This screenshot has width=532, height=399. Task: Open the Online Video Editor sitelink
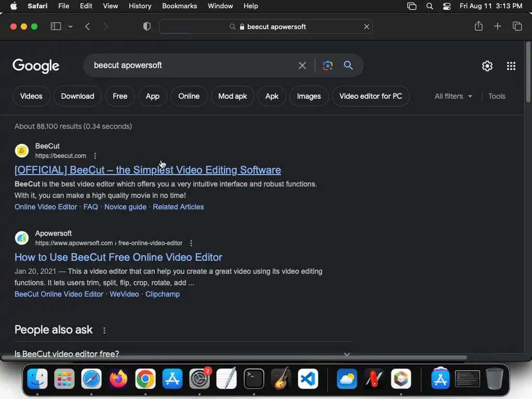46,207
